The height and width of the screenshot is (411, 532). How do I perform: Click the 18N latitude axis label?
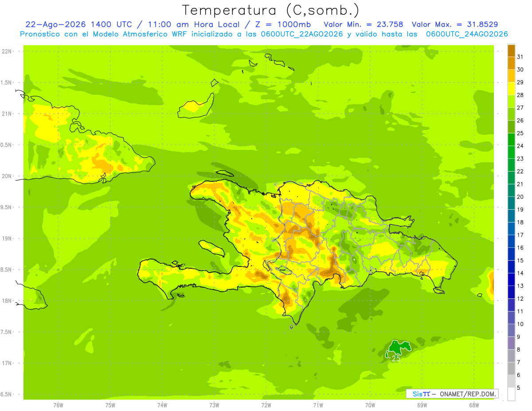tap(7, 301)
